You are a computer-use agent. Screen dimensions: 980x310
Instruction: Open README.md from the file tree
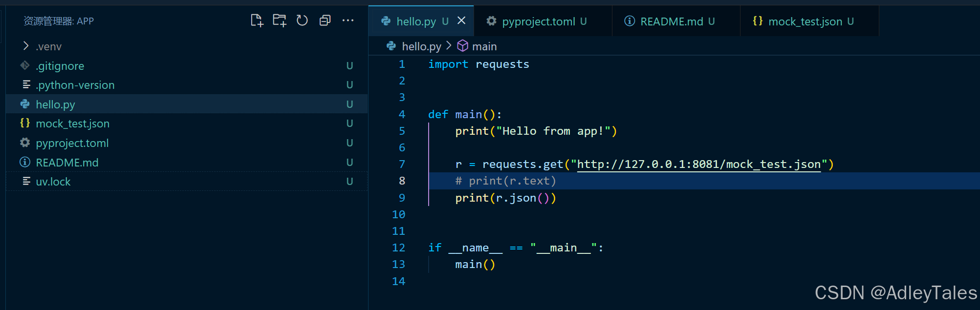(x=186, y=162)
